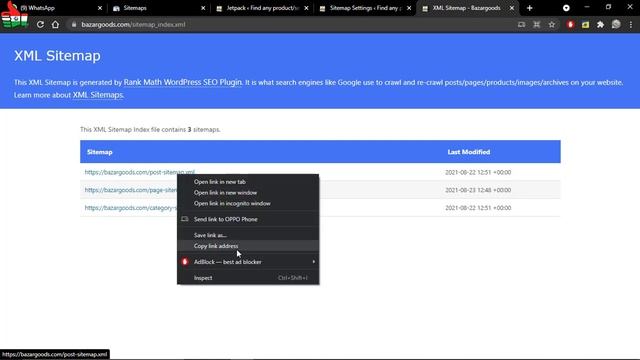Reload the page with the refresh icon
Image resolution: width=640 pixels, height=360 pixels.
[x=40, y=24]
